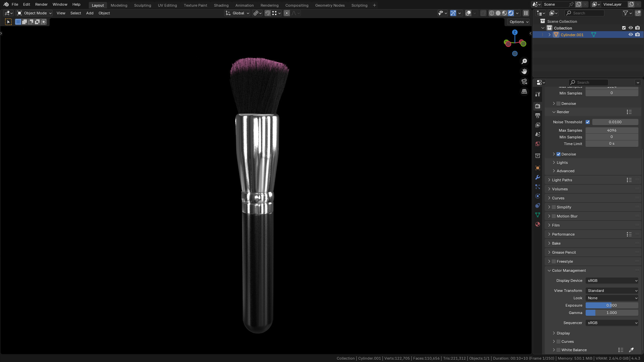Open the Object Constraints properties tab
This screenshot has height=362, width=644.
pos(538,205)
